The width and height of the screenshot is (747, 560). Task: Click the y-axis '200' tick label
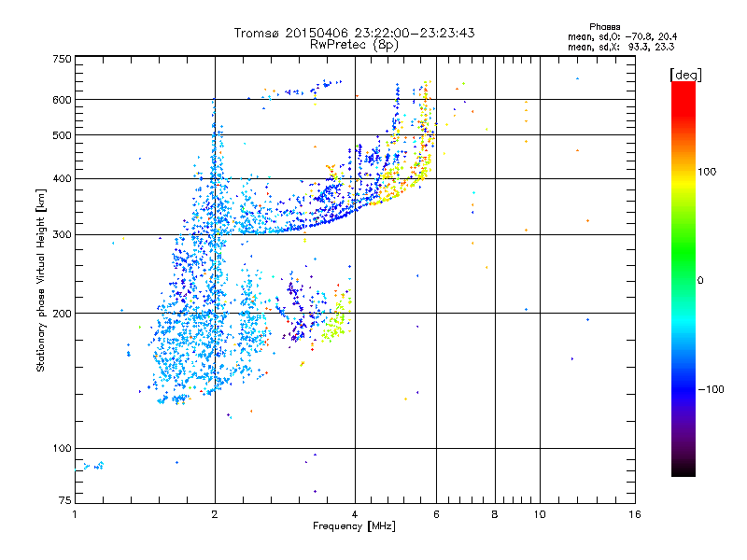[x=62, y=314]
